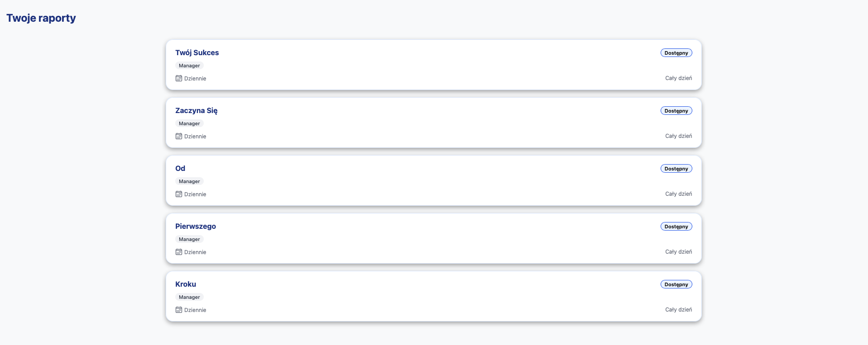The image size is (868, 345).
Task: Select Dostępny badge on Kroku card
Action: 676,284
